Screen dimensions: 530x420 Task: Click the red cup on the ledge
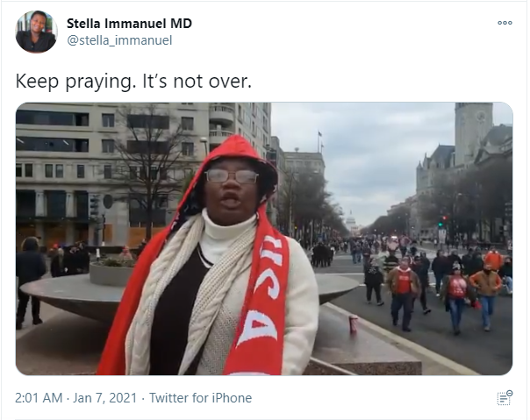353,324
